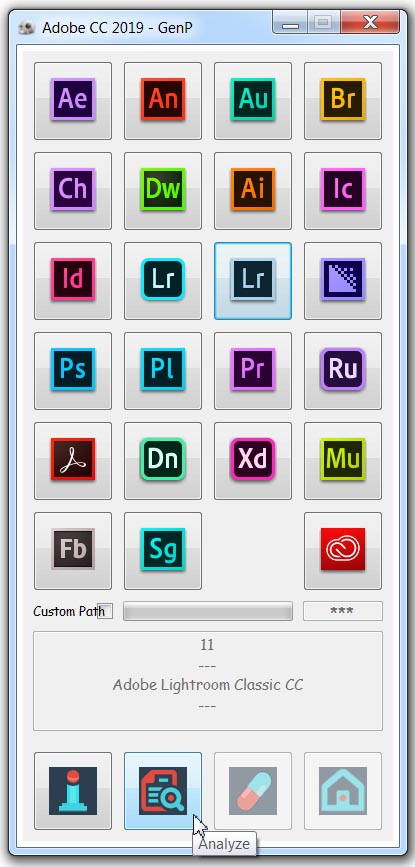
Task: Choose the Dreamweaver (Dw) icon
Action: [163, 191]
